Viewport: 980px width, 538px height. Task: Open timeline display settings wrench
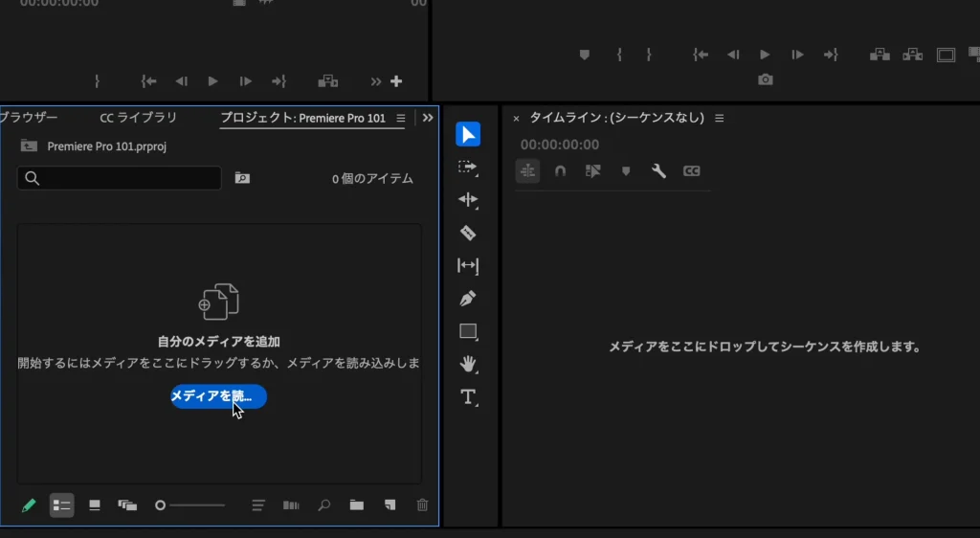coord(658,170)
